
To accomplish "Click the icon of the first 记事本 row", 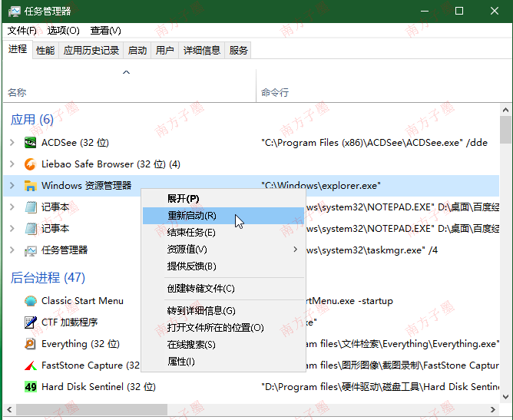I will point(31,207).
